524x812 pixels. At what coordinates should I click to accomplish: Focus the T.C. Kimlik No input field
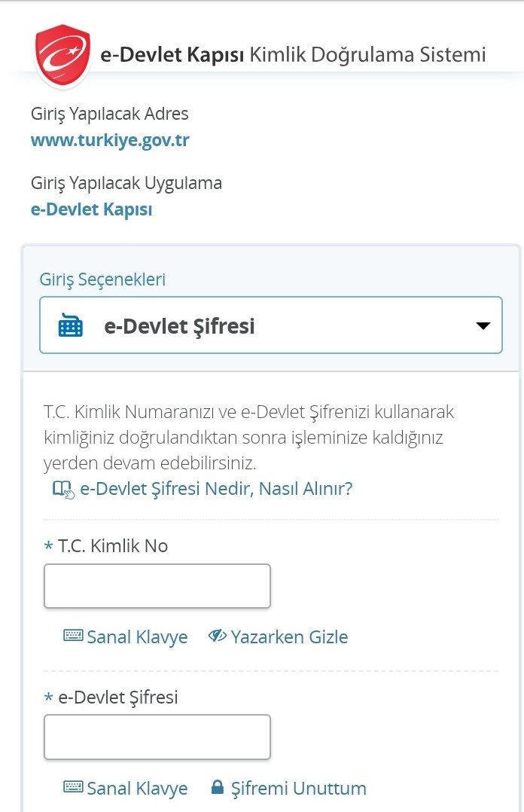pyautogui.click(x=157, y=586)
